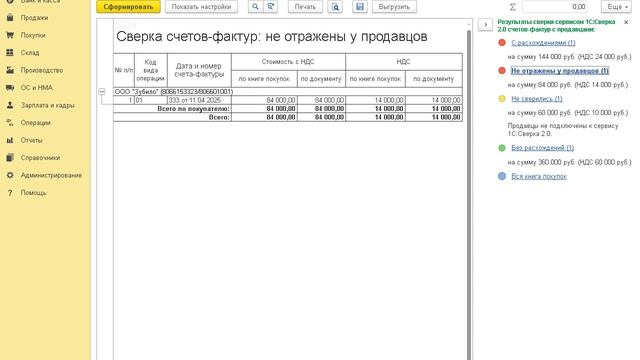Click the magnifier search icon in toolbar
Screen dimensions: 640x360
click(x=255, y=7)
